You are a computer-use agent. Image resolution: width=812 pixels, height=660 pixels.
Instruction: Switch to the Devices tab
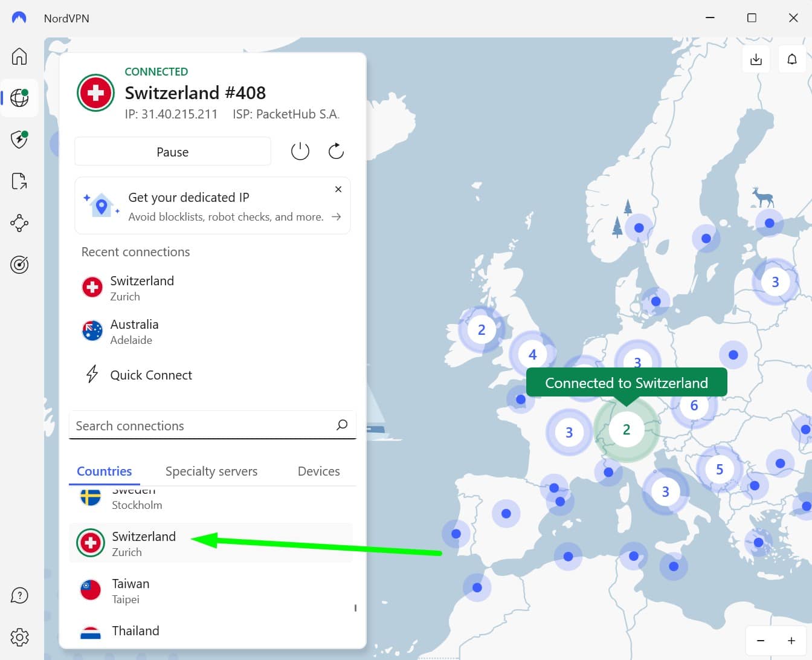click(318, 471)
